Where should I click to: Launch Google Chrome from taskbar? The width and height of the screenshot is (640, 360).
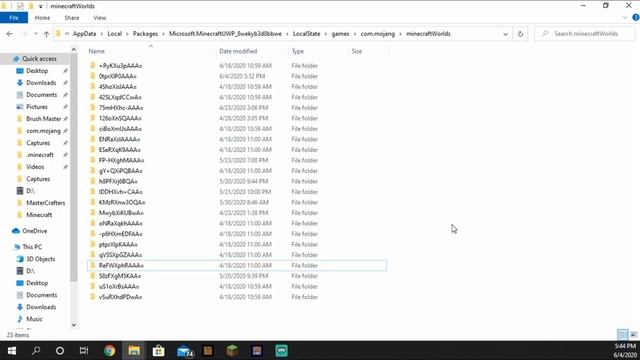(109, 351)
